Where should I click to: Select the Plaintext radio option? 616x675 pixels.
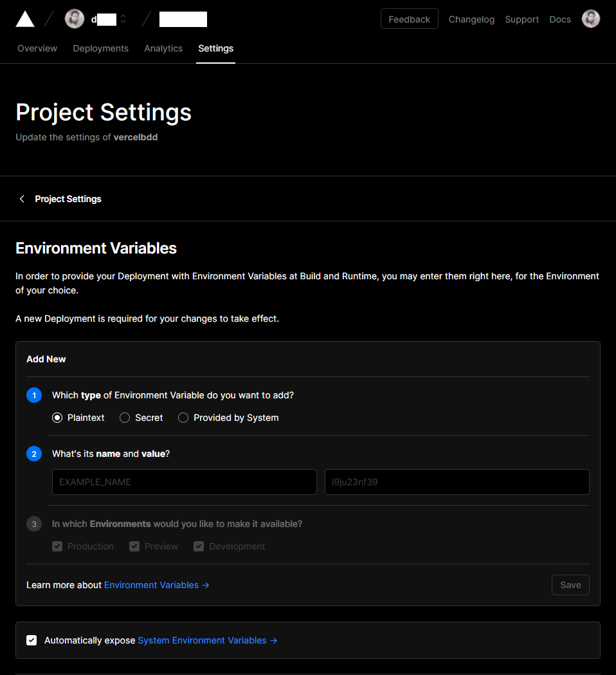(57, 418)
